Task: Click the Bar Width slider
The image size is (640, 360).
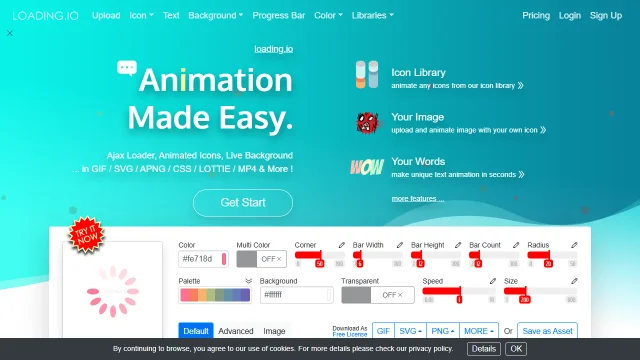Action: [378, 255]
